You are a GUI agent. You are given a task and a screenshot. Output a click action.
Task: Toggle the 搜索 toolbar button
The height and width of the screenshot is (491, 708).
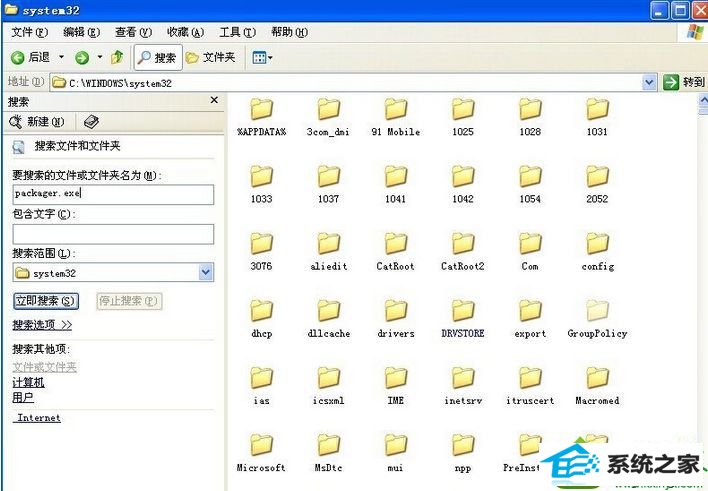click(x=158, y=57)
